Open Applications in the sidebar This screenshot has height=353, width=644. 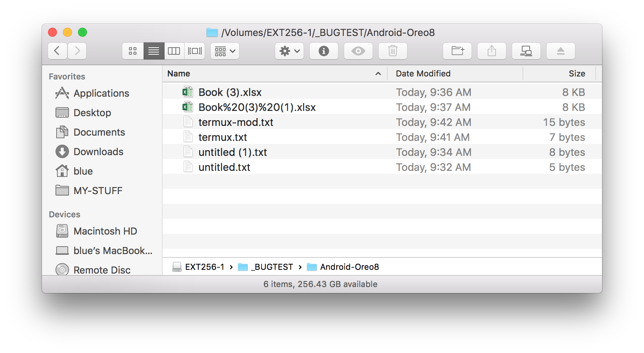(x=101, y=93)
